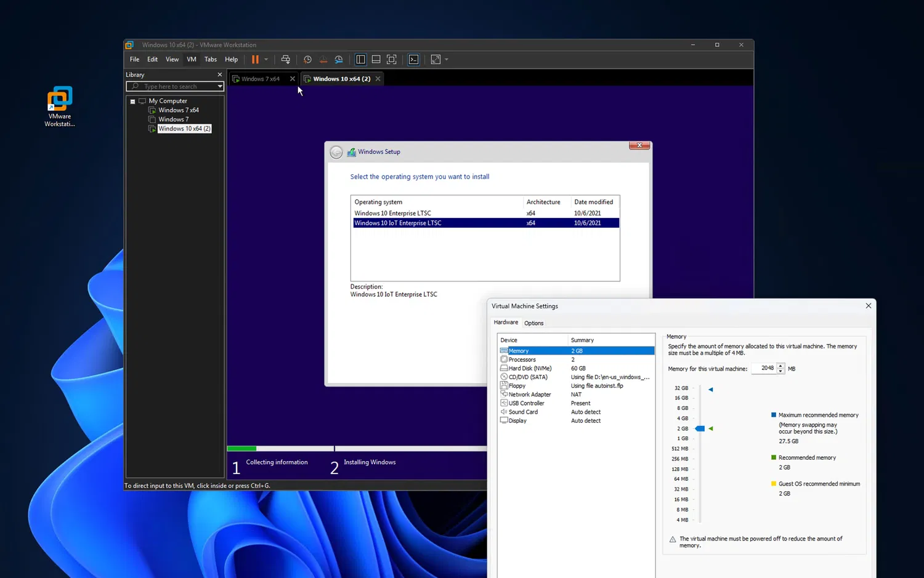
Task: Click the Revert to snapshot icon
Action: click(323, 60)
